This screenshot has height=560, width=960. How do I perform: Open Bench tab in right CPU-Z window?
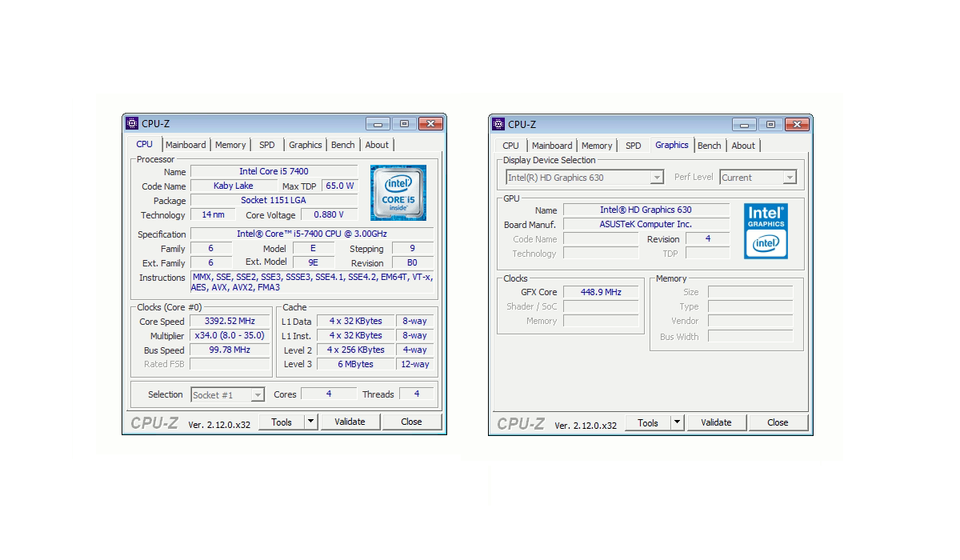[x=710, y=146]
